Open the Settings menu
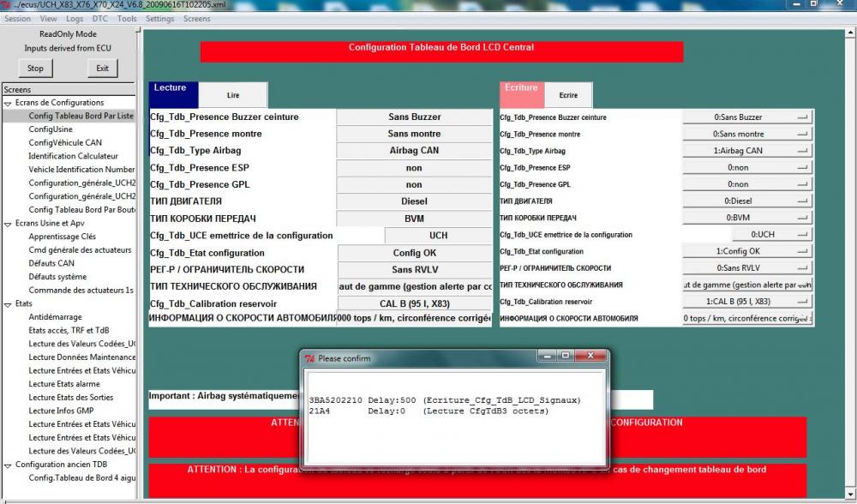The width and height of the screenshot is (857, 504). (159, 19)
